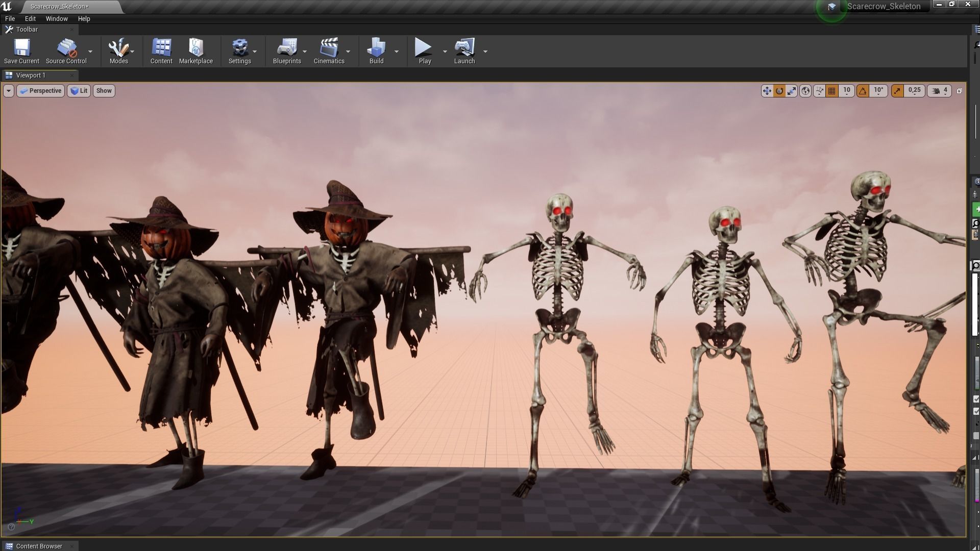Open the surface snapping options icon
Image resolution: width=980 pixels, height=551 pixels.
coord(819,91)
